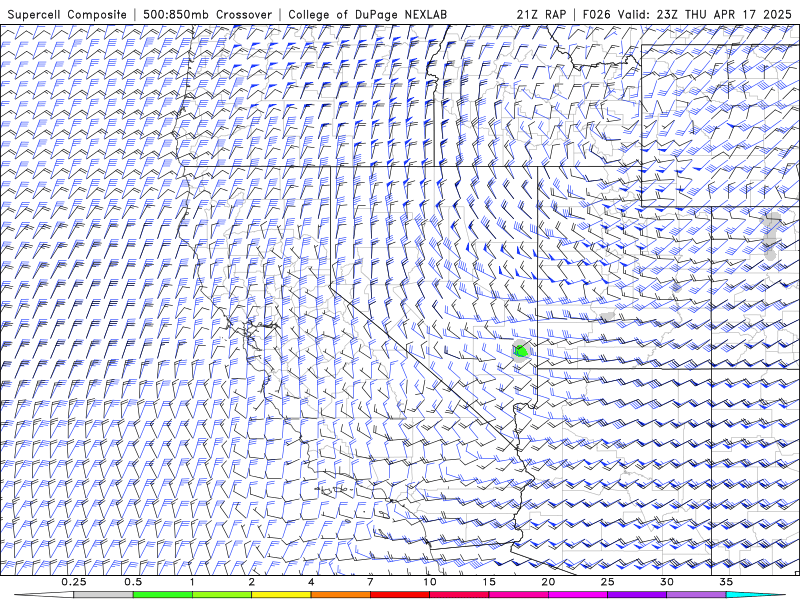Click the '1' legend value
This screenshot has width=800, height=600.
coord(192,582)
